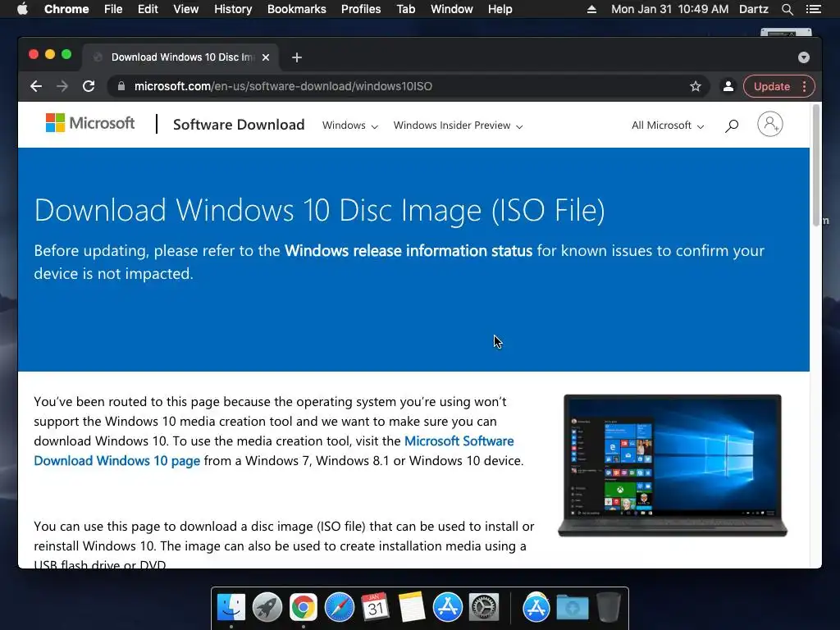840x630 pixels.
Task: Click the date and time in menu bar
Action: point(669,9)
